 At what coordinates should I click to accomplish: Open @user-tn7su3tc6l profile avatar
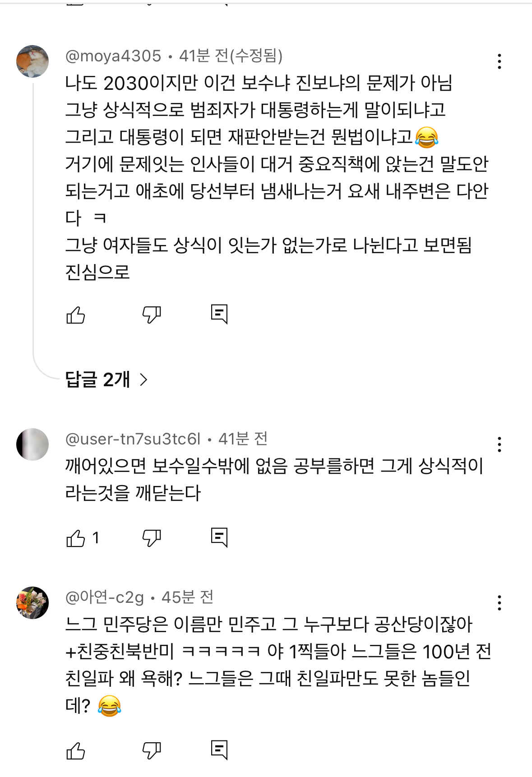click(32, 444)
